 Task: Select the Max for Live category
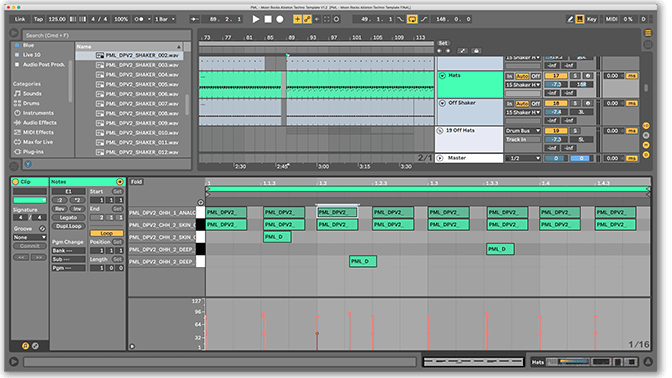(x=38, y=142)
